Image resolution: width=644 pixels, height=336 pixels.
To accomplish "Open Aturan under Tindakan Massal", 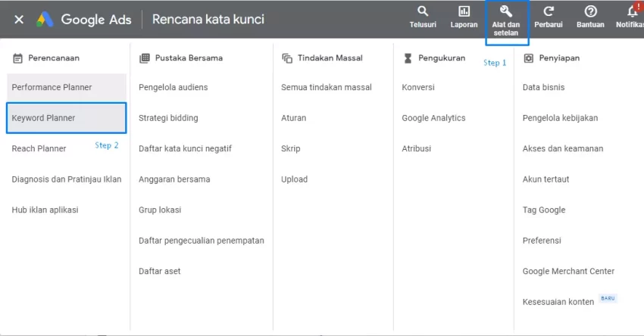I will tap(293, 118).
